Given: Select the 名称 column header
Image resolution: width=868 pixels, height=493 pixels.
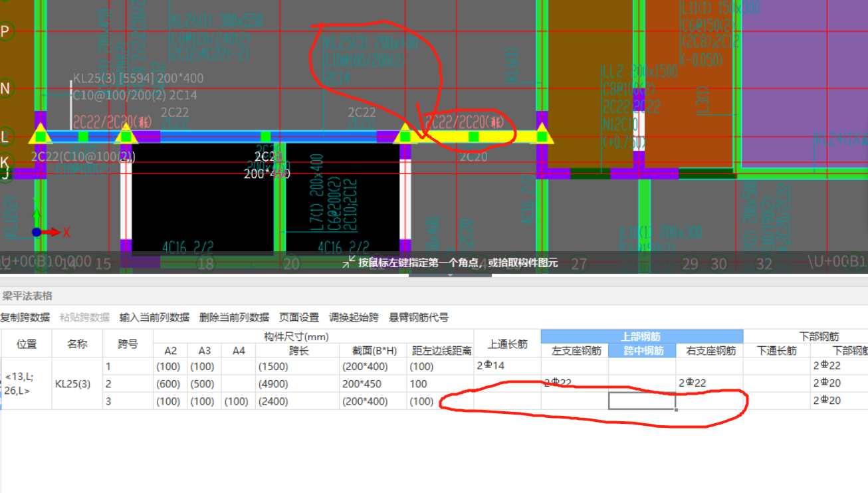Looking at the screenshot, I should [x=77, y=344].
